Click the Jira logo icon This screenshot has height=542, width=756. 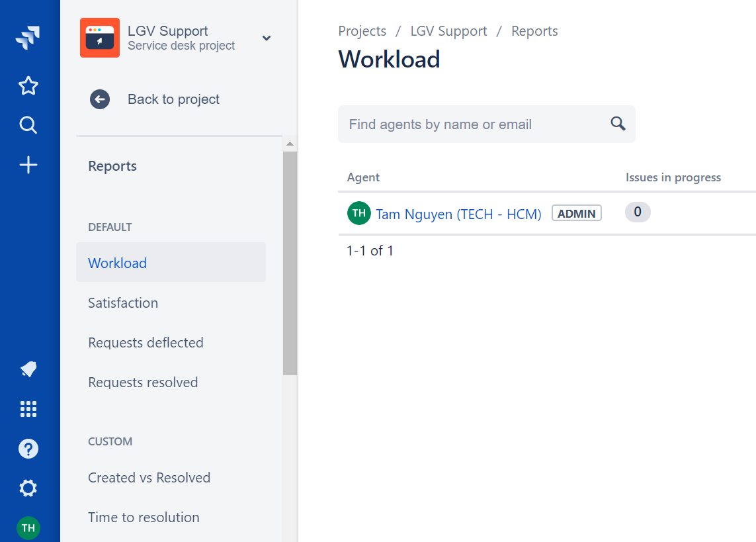tap(28, 38)
